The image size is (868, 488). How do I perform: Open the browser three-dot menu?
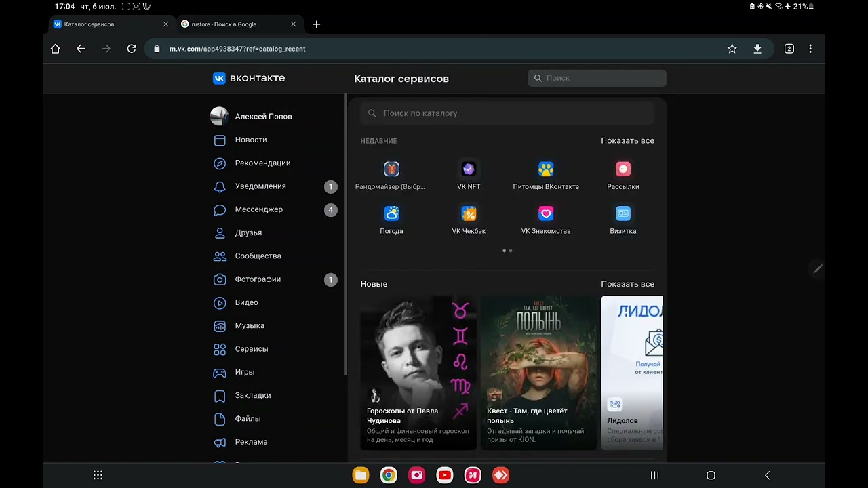pos(810,49)
